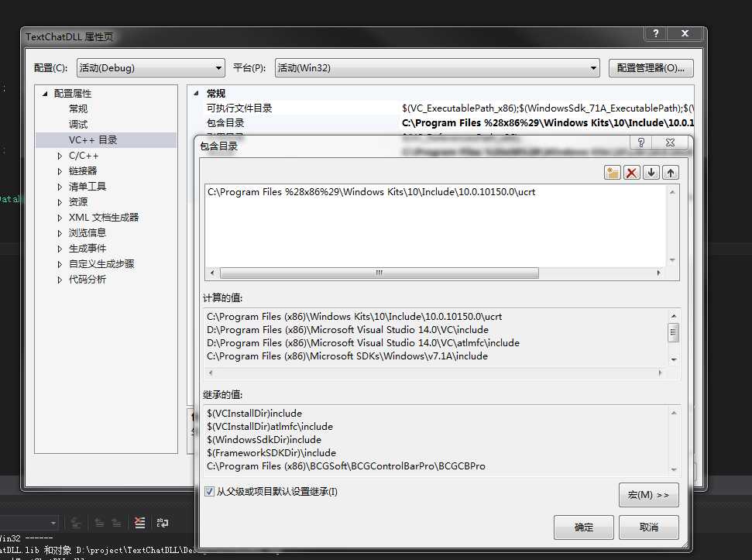Click right arrow of edit box scrollbar
This screenshot has width=752, height=560.
[658, 273]
